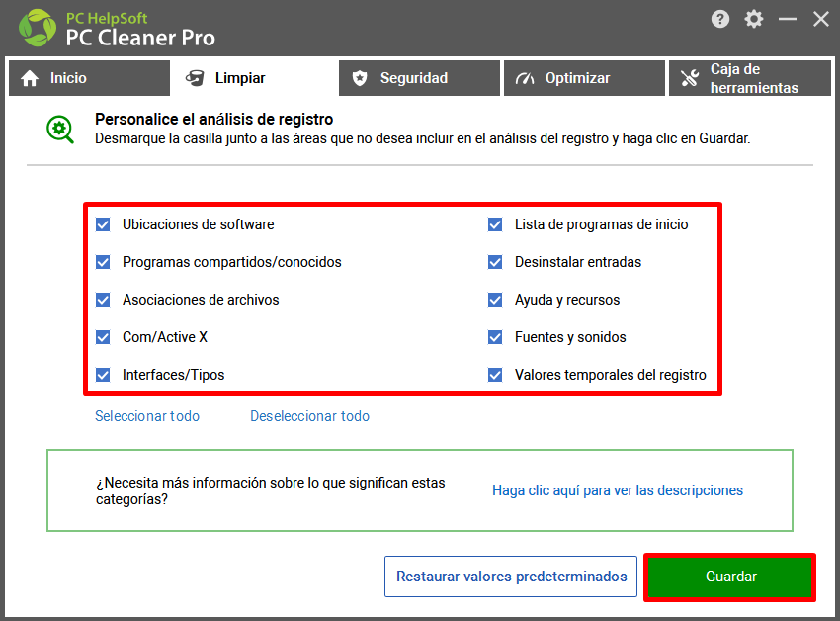The width and height of the screenshot is (840, 621).
Task: Uncheck Desinstalar entradas
Action: pos(495,262)
